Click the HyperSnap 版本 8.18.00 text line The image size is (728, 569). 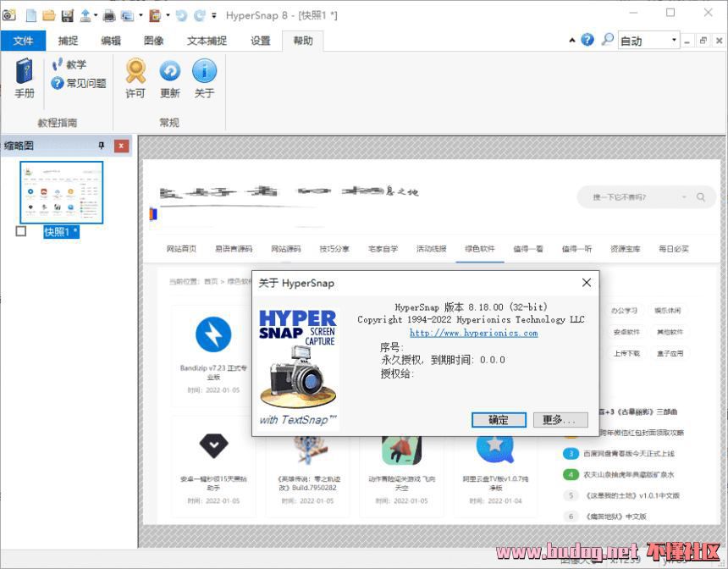click(471, 307)
